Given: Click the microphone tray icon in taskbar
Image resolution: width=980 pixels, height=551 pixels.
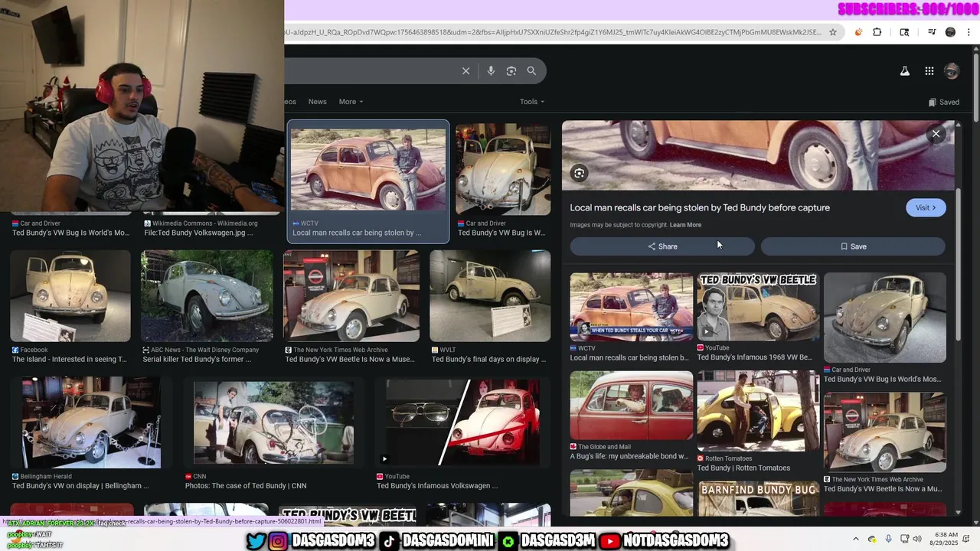Looking at the screenshot, I should pyautogui.click(x=888, y=540).
